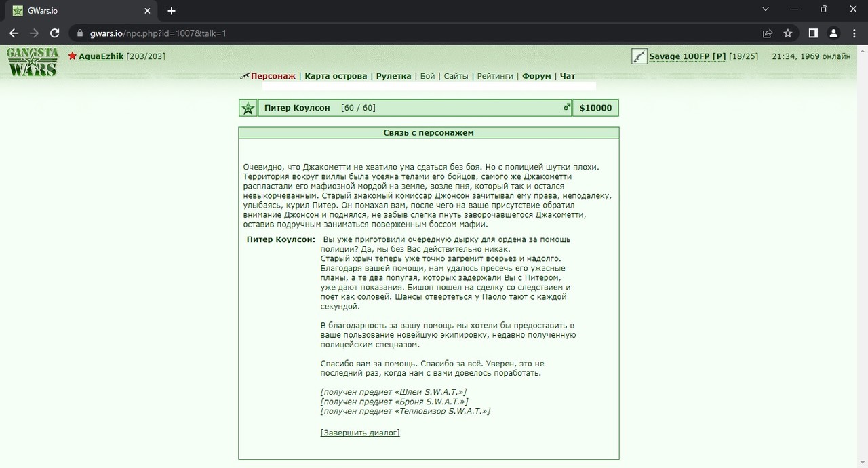Open the tab search chevron
This screenshot has width=868, height=468.
[766, 9]
